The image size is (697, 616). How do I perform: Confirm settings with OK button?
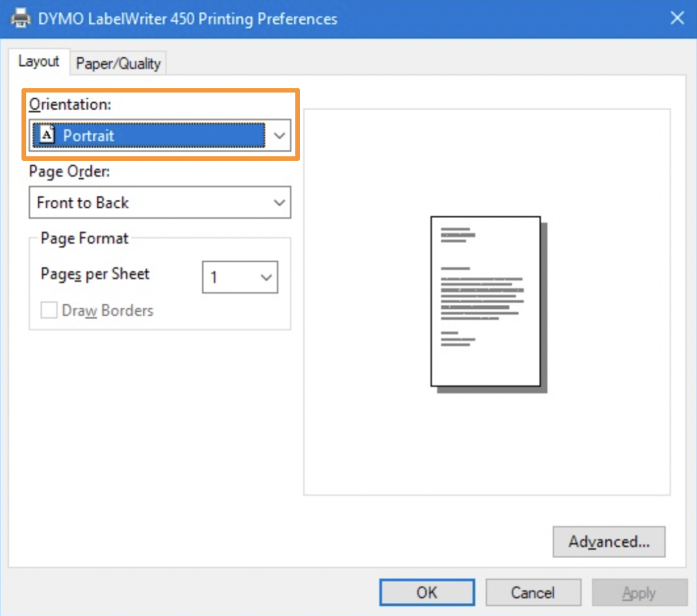[427, 593]
